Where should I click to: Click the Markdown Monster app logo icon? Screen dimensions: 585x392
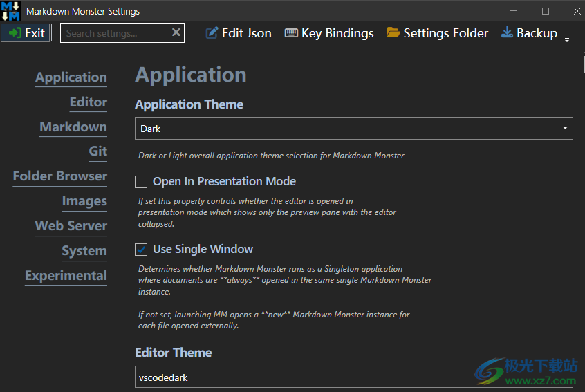(x=10, y=11)
